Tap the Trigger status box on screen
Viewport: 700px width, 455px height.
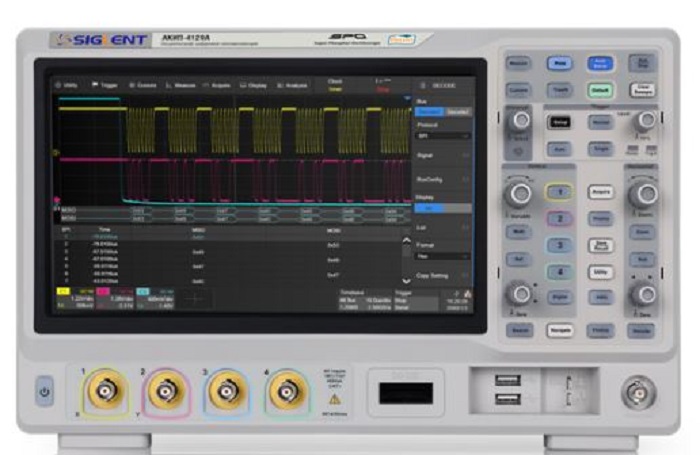tap(415, 300)
